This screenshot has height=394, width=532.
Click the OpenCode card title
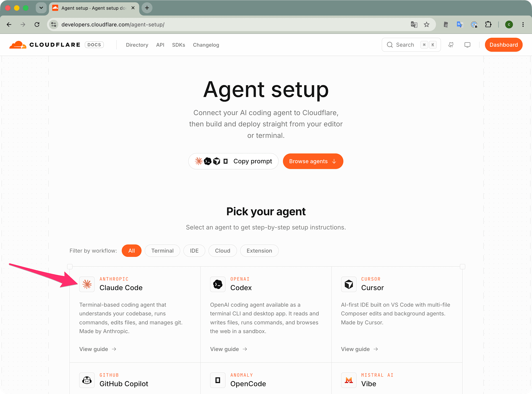[248, 384]
